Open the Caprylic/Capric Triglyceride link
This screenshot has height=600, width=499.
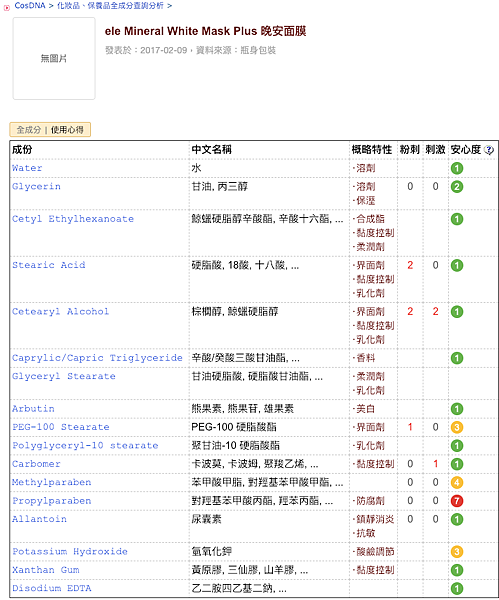97,358
